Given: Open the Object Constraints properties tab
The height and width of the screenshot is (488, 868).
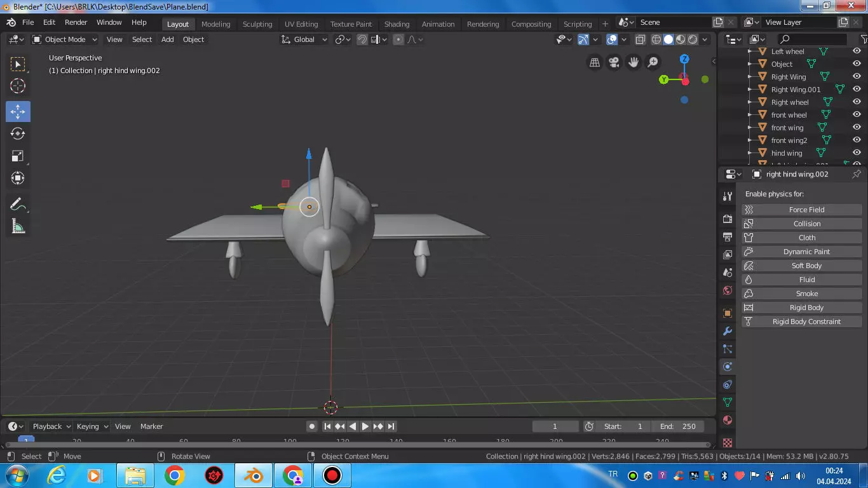Looking at the screenshot, I should [x=728, y=384].
